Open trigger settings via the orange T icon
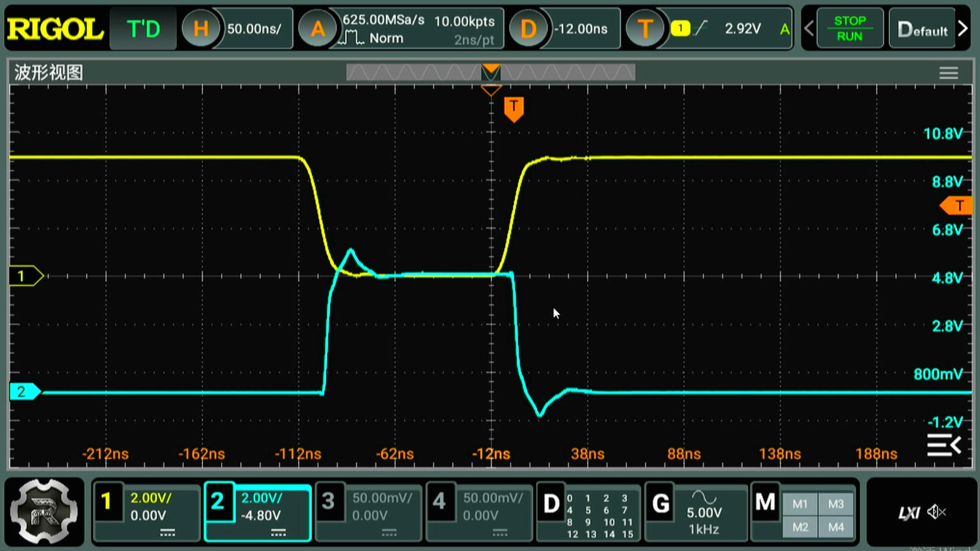The height and width of the screenshot is (551, 980). point(645,28)
